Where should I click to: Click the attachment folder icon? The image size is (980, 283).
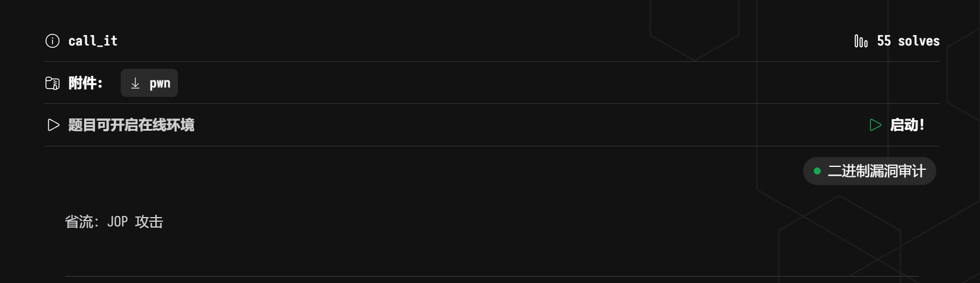tap(52, 83)
